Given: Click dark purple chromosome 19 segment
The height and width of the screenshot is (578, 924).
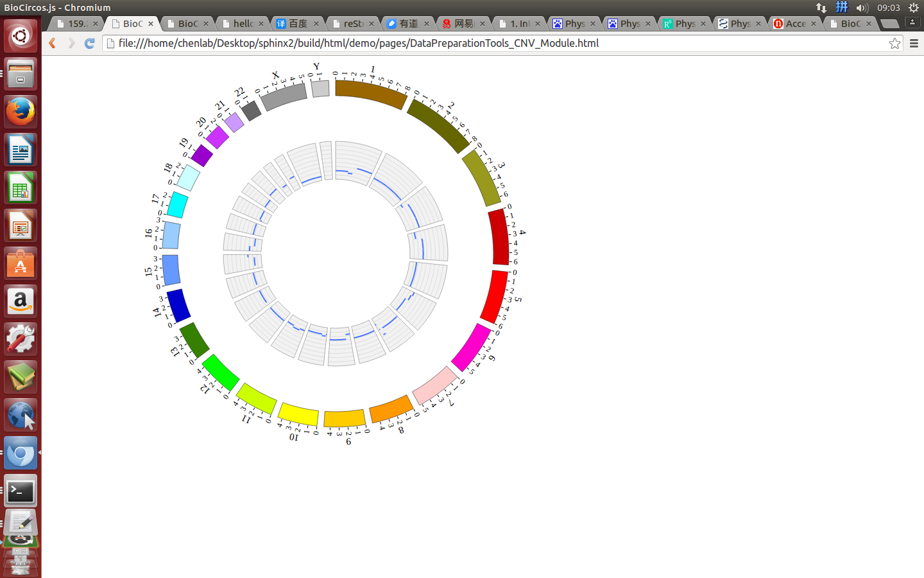Looking at the screenshot, I should [x=202, y=155].
